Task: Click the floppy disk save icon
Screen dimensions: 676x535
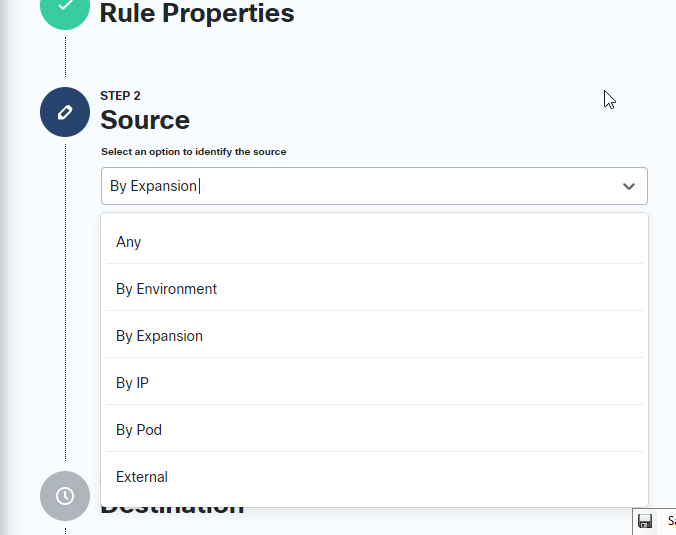Action: point(645,521)
